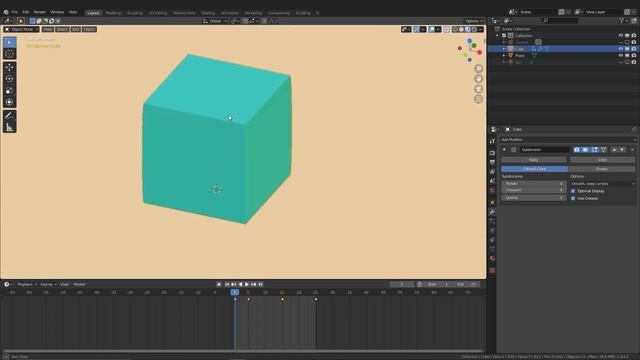Open the Physics properties tab

[x=492, y=231]
